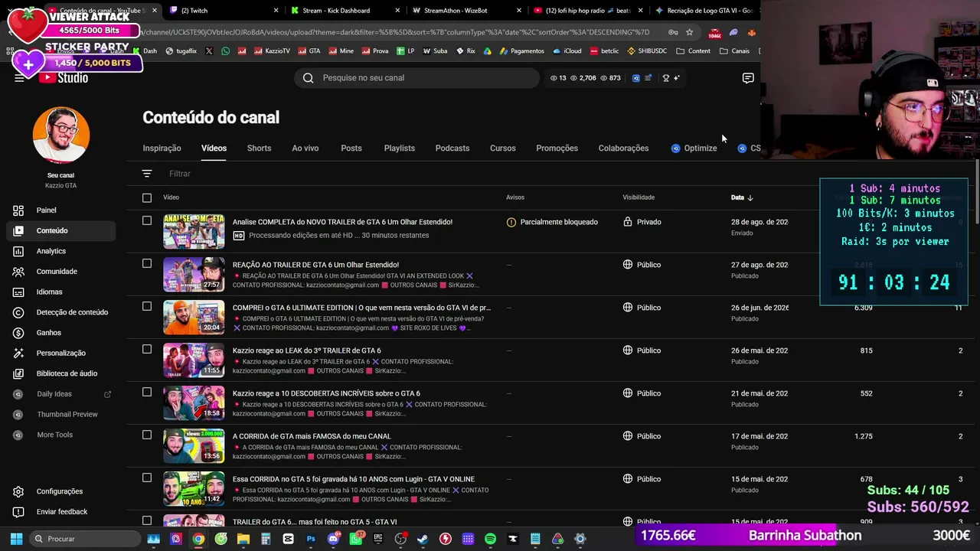Open the Pagamentos bookmark

[521, 51]
